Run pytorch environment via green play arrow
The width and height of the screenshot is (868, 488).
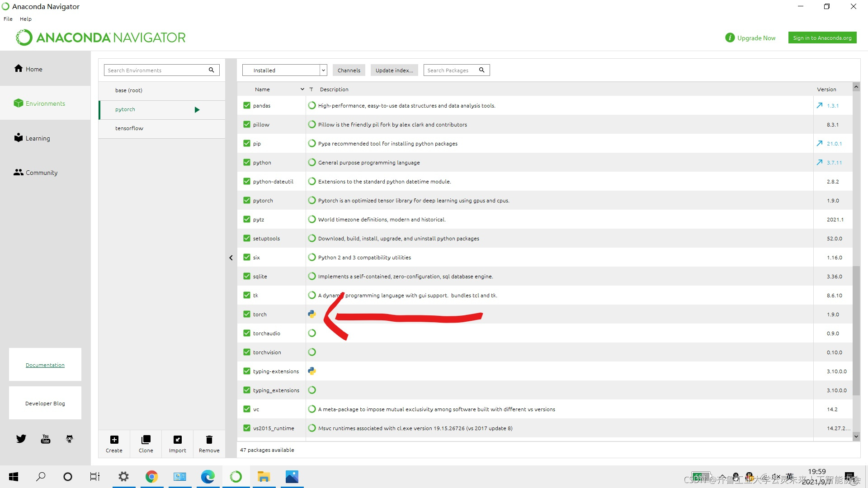click(x=197, y=110)
